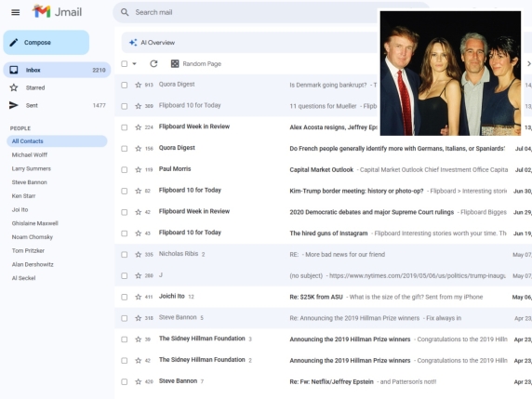
Task: Star the 11 questions for Mueller email
Action: click(138, 106)
